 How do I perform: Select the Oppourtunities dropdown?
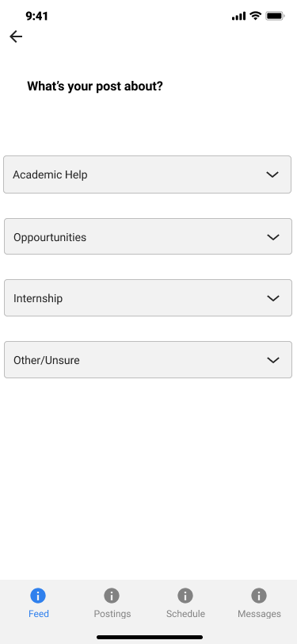[x=148, y=236]
